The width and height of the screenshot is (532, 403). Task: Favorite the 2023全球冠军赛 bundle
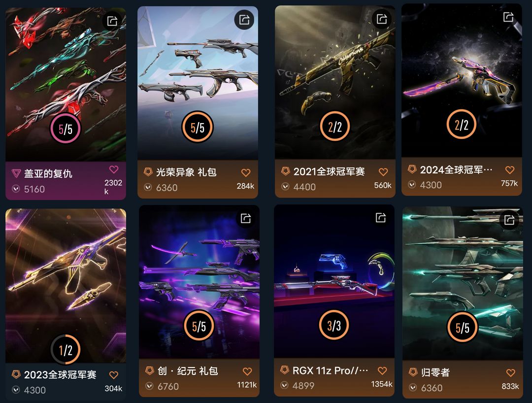(x=114, y=375)
